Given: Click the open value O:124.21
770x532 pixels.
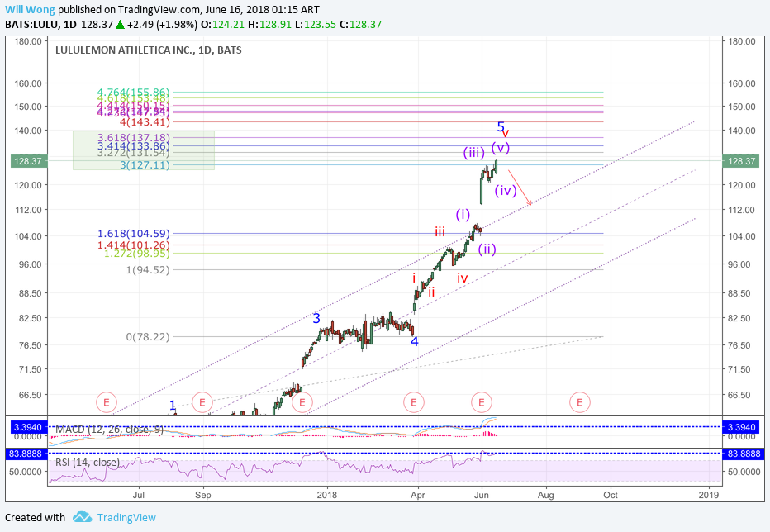Looking at the screenshot, I should click(222, 25).
